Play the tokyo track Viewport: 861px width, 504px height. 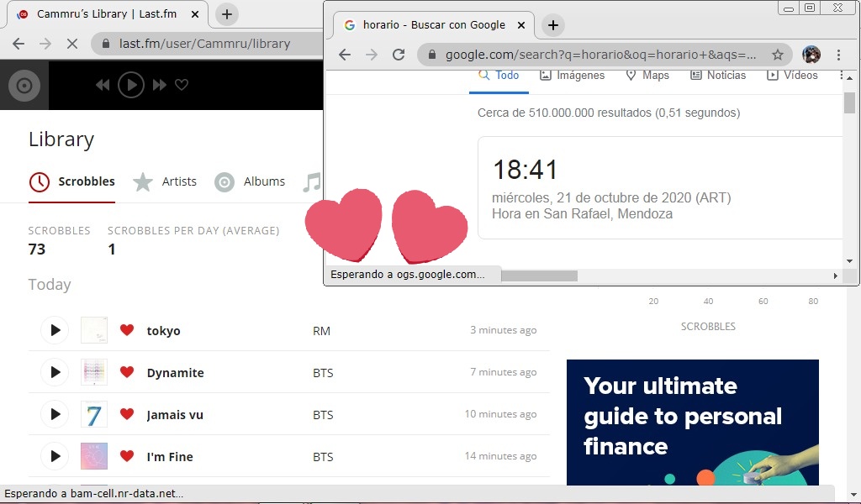pos(55,330)
